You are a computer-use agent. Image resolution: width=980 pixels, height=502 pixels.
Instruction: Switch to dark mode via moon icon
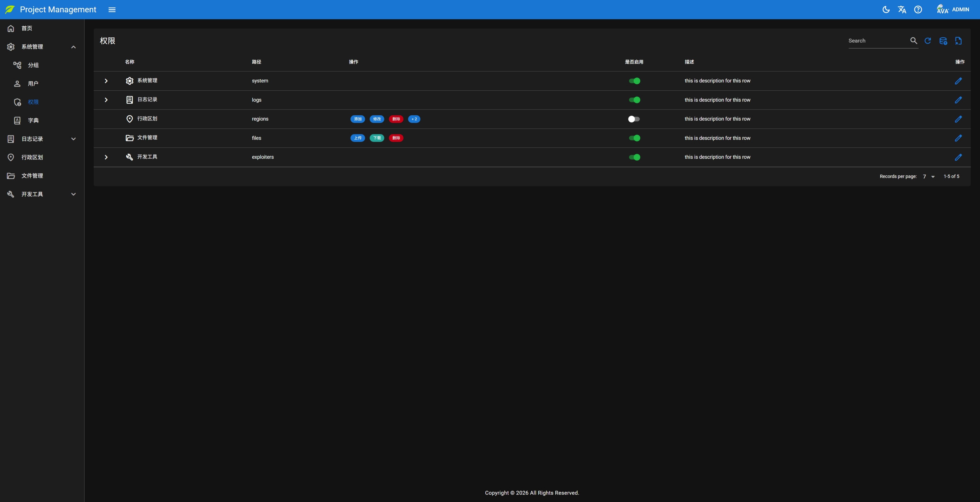[886, 9]
